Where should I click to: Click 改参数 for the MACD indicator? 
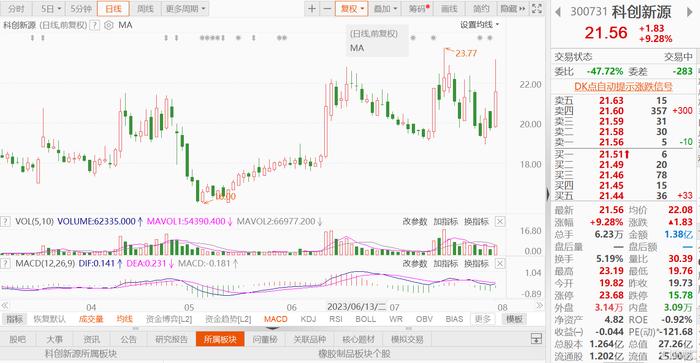(415, 264)
